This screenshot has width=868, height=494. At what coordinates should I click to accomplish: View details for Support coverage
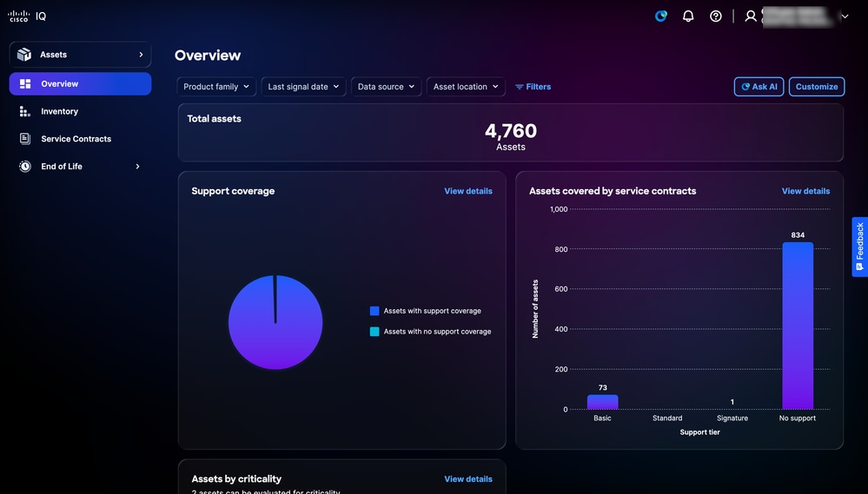467,191
